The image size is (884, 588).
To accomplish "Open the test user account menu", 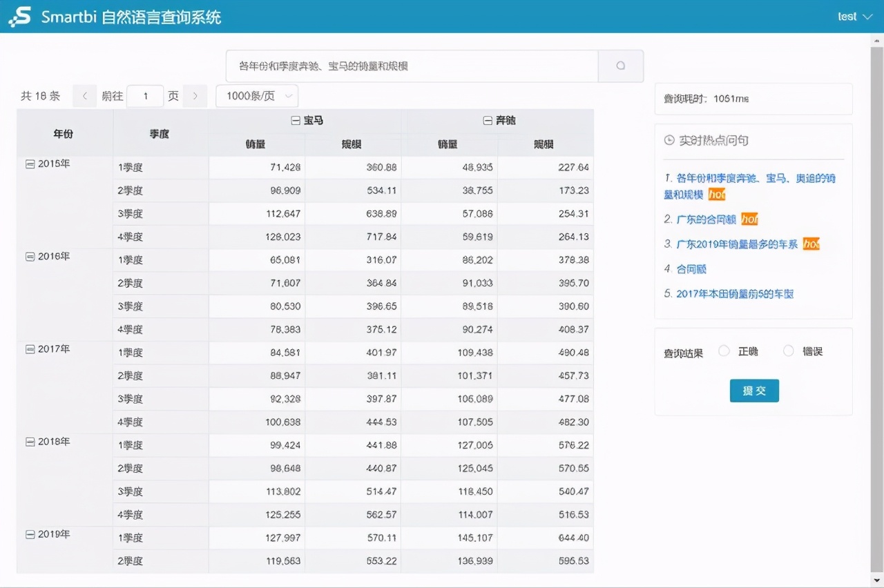I will 856,15.
